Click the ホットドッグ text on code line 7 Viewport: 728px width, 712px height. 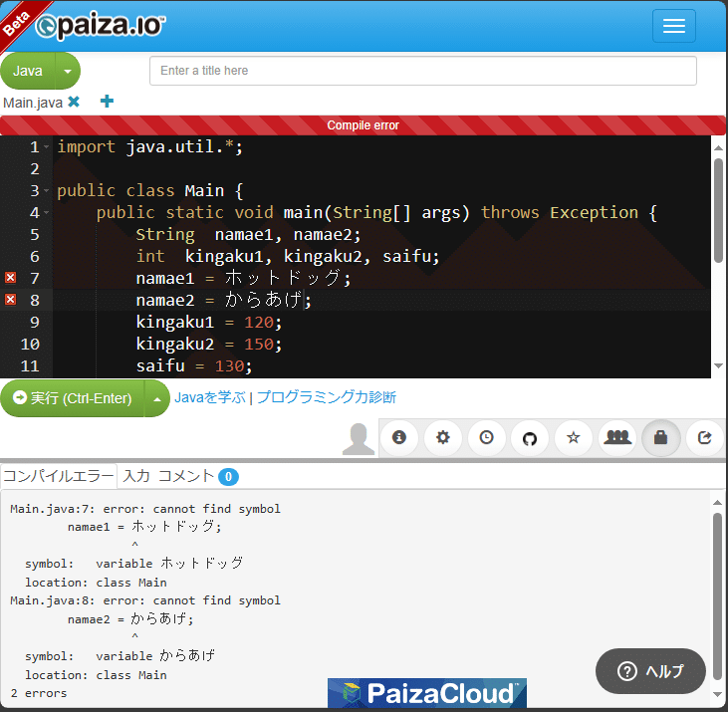click(283, 278)
